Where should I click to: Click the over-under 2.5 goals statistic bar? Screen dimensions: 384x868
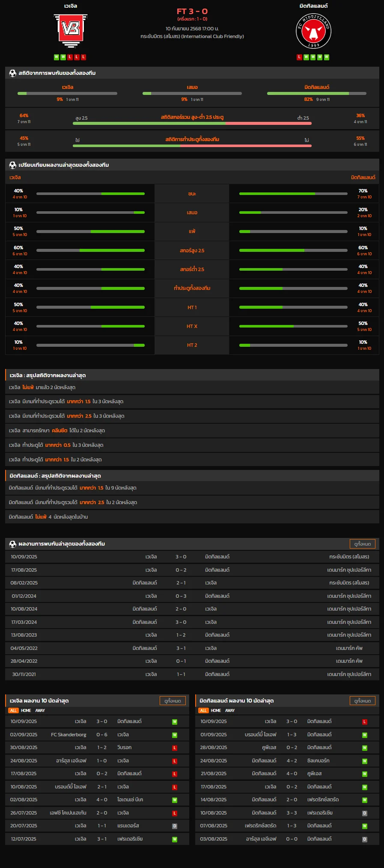pos(192,123)
